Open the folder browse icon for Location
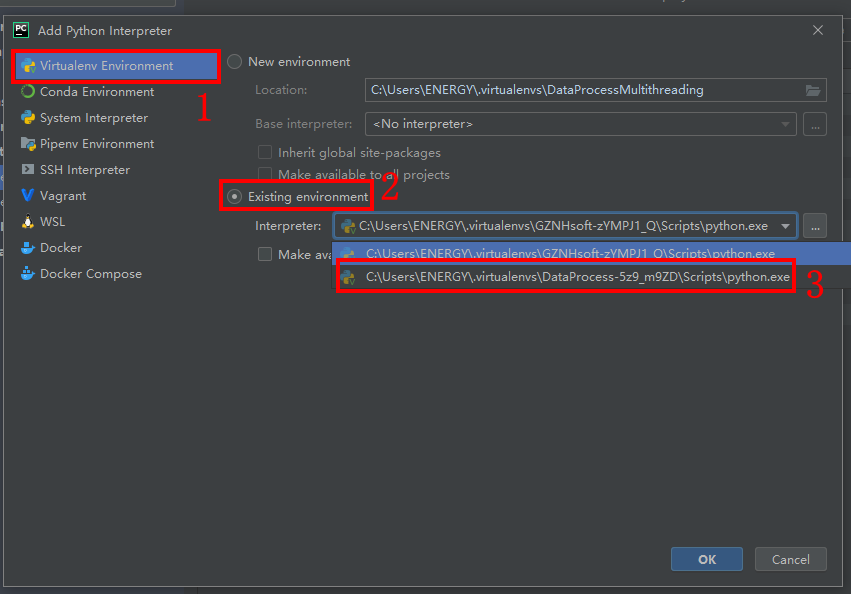Image resolution: width=851 pixels, height=594 pixels. [815, 89]
